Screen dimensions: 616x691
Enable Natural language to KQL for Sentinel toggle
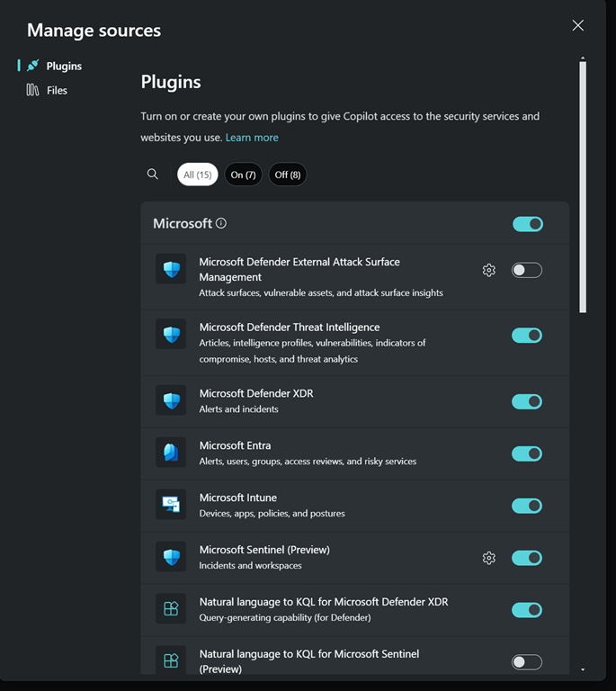pyautogui.click(x=527, y=662)
